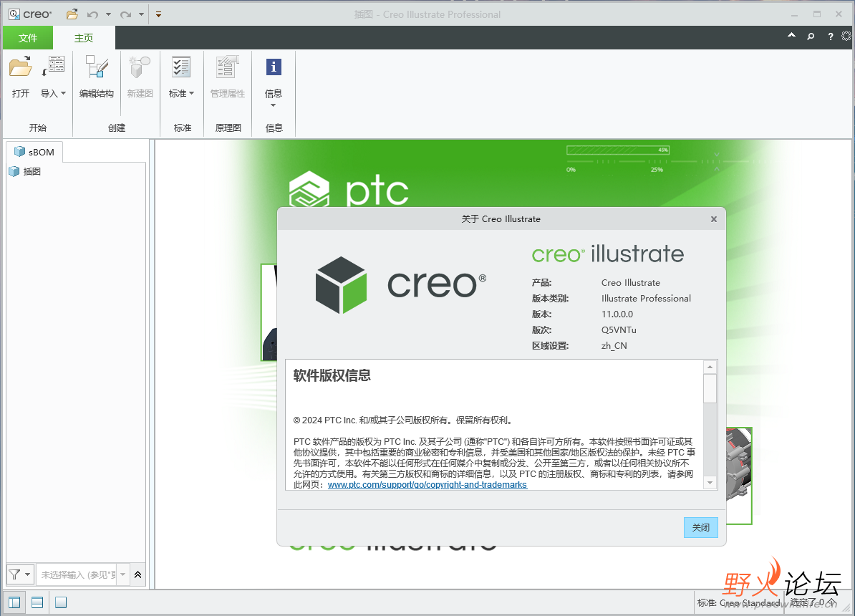Click the 未选择输入 filter input field
855x616 pixels.
point(77,574)
